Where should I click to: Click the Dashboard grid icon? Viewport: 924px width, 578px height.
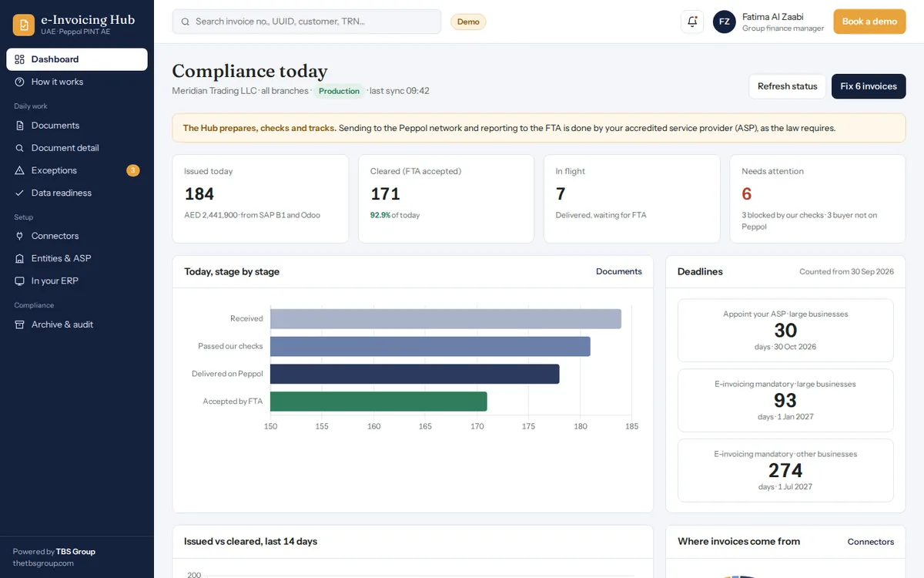[19, 59]
